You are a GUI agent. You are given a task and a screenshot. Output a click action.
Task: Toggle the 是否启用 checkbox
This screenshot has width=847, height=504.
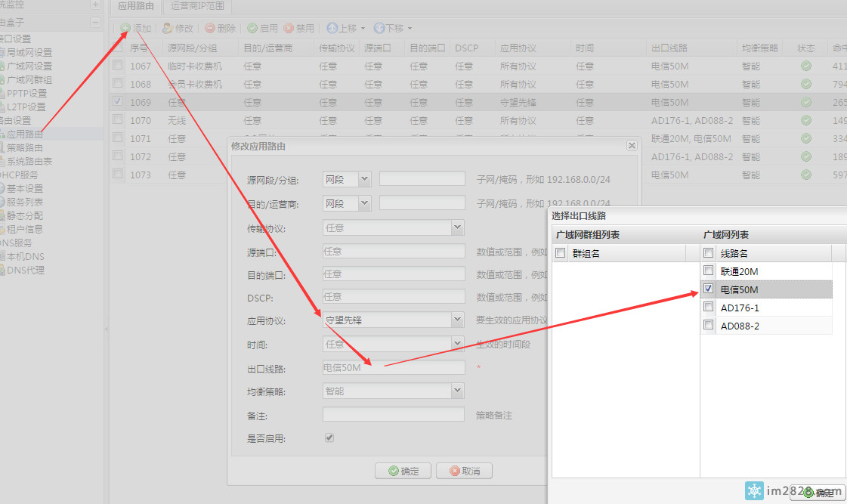point(329,438)
